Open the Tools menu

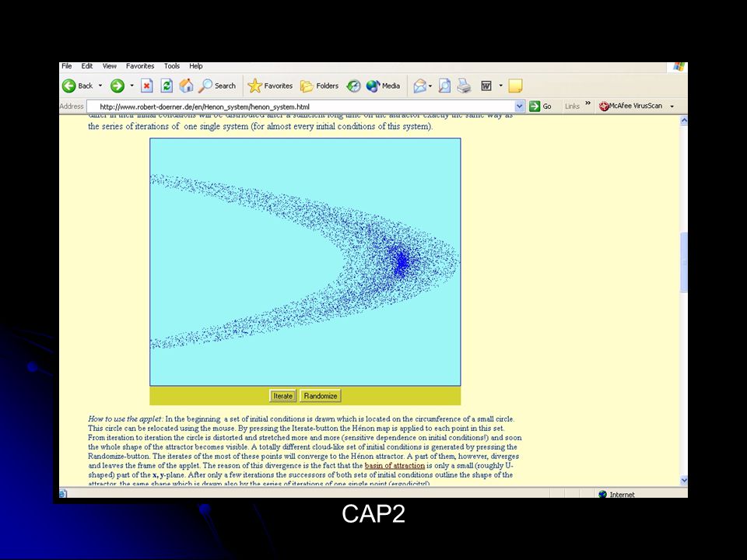(171, 66)
